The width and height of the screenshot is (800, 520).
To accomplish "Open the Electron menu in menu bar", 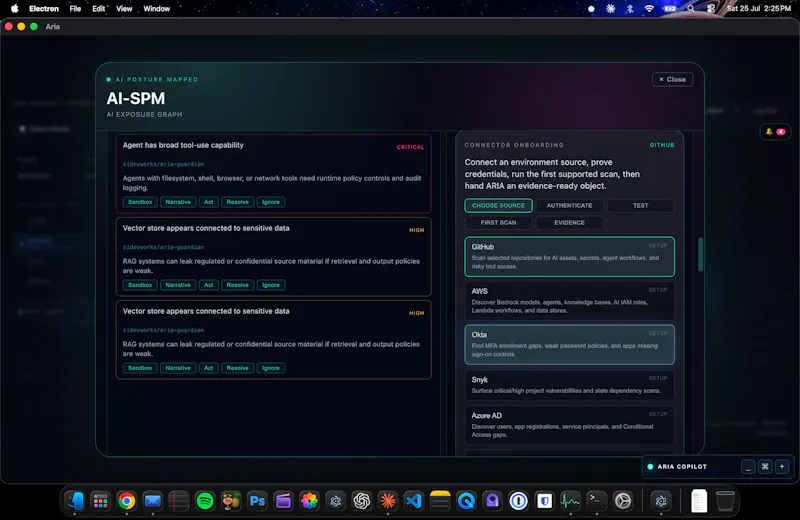I will [x=44, y=9].
